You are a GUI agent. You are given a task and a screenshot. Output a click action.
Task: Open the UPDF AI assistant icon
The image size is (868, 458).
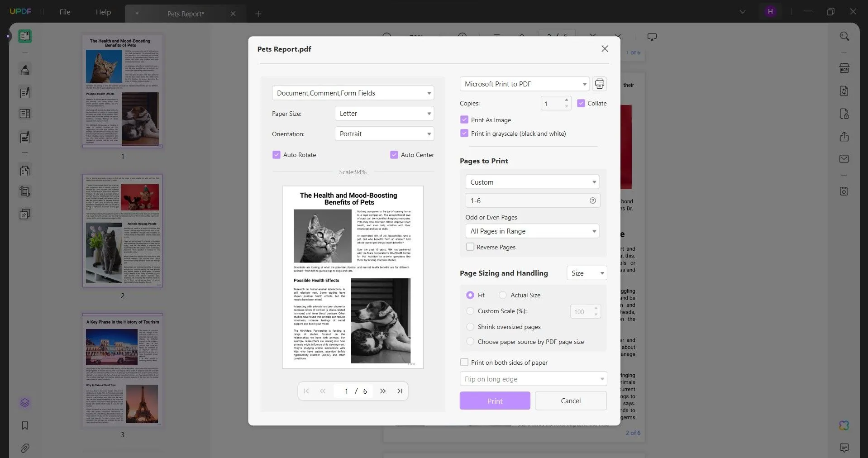(843, 425)
